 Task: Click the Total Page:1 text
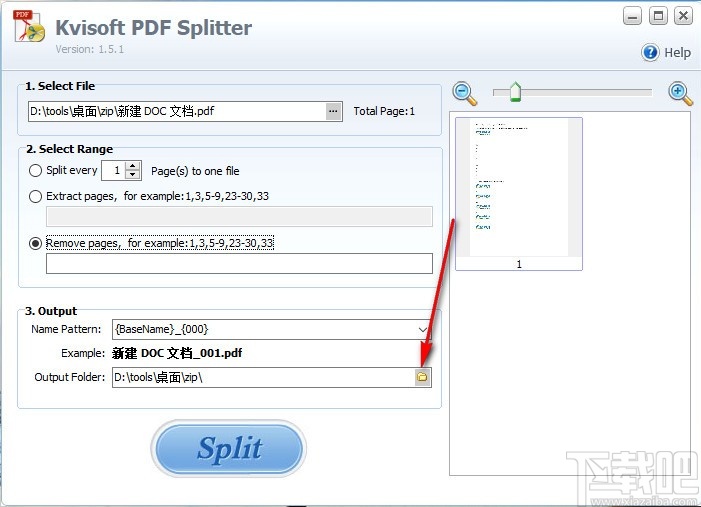[x=384, y=111]
